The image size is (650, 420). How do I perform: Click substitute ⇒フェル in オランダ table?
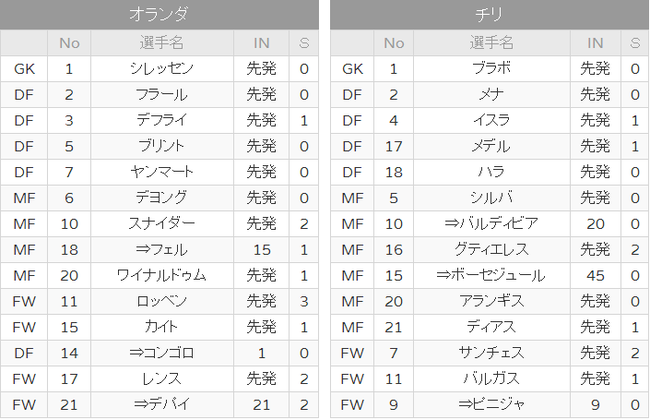click(x=162, y=250)
